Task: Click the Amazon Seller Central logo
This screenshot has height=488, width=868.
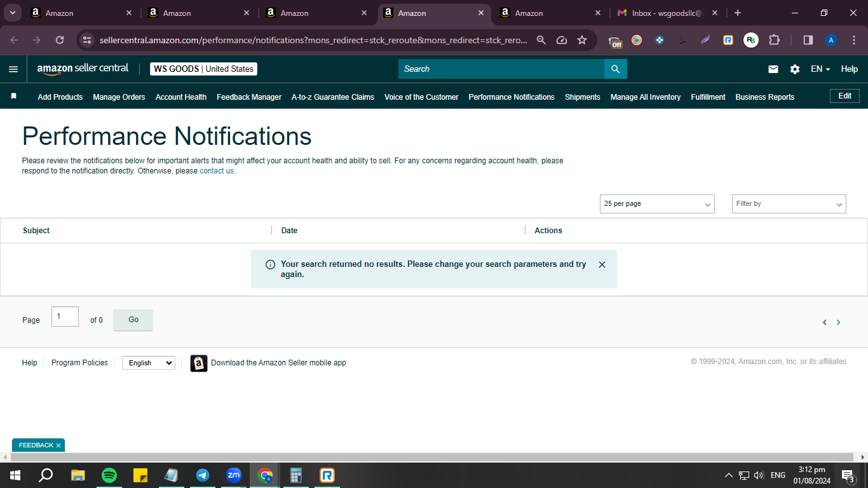Action: tap(83, 69)
